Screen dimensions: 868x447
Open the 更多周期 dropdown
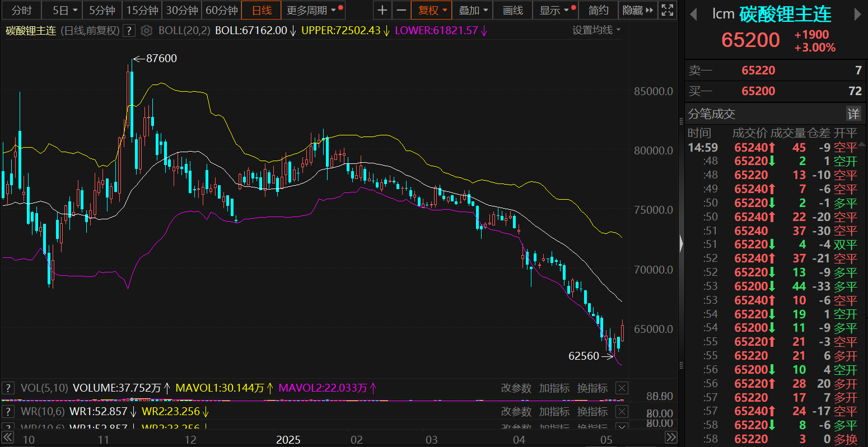pos(312,10)
